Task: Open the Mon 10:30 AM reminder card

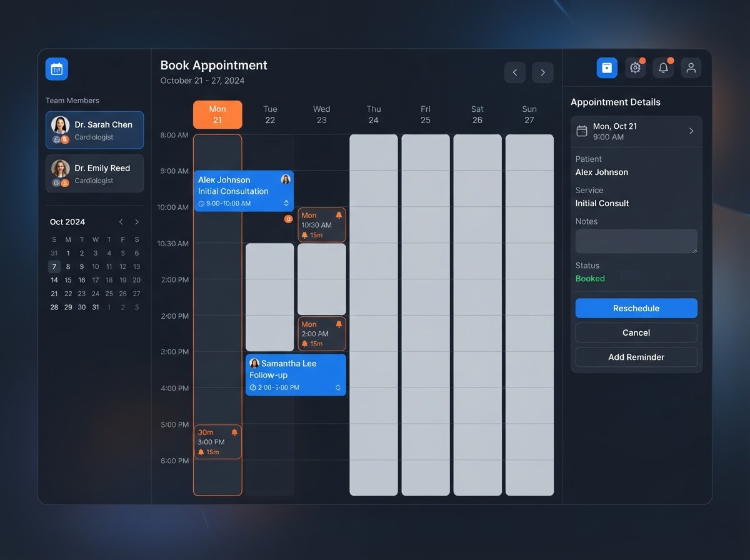Action: tap(322, 225)
